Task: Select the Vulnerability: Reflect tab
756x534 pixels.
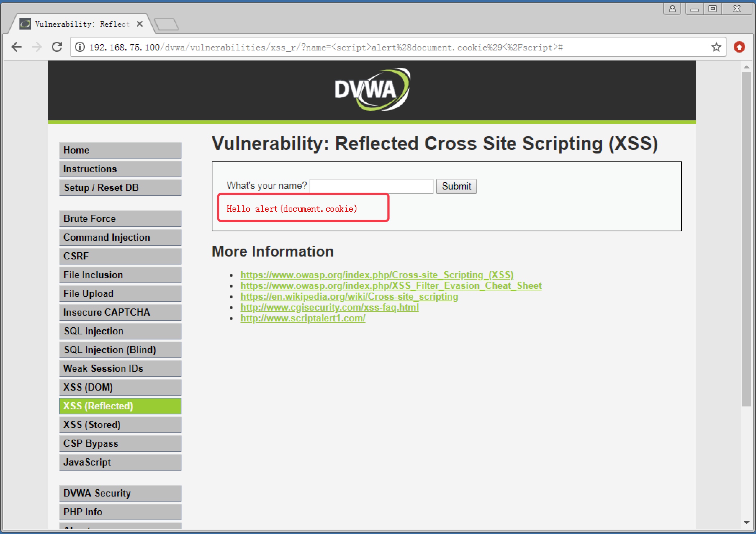Action: [x=82, y=24]
